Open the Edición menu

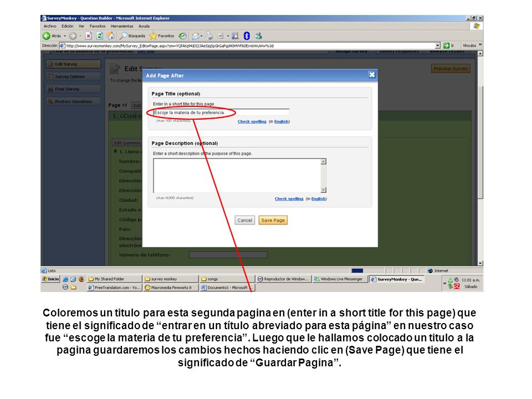67,26
